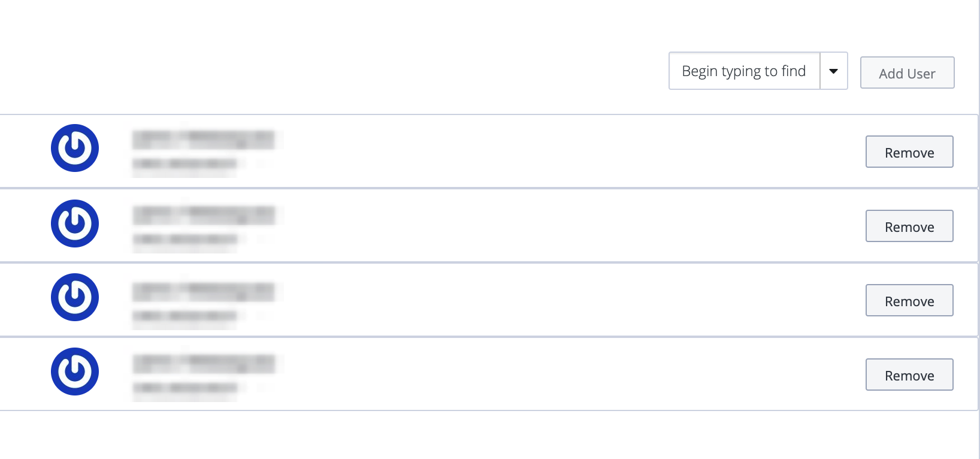Select the second user's blue avatar icon
980x459 pixels.
pos(75,224)
